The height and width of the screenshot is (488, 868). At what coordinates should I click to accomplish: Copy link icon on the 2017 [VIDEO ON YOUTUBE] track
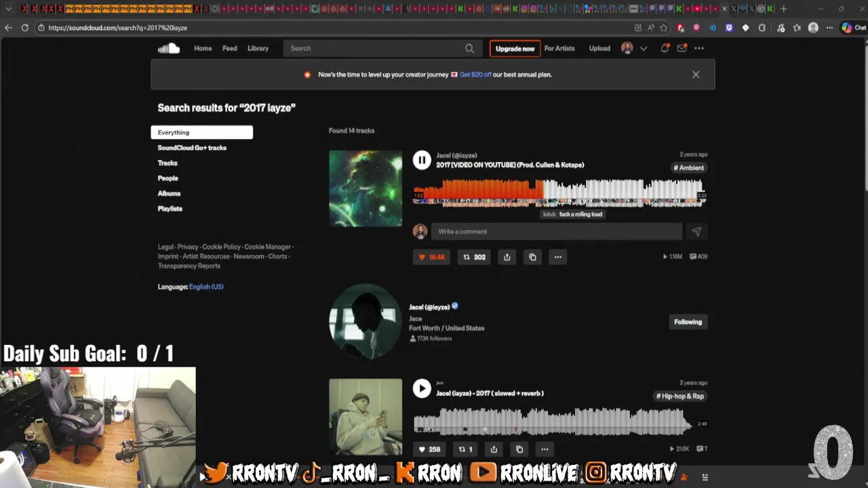[532, 257]
